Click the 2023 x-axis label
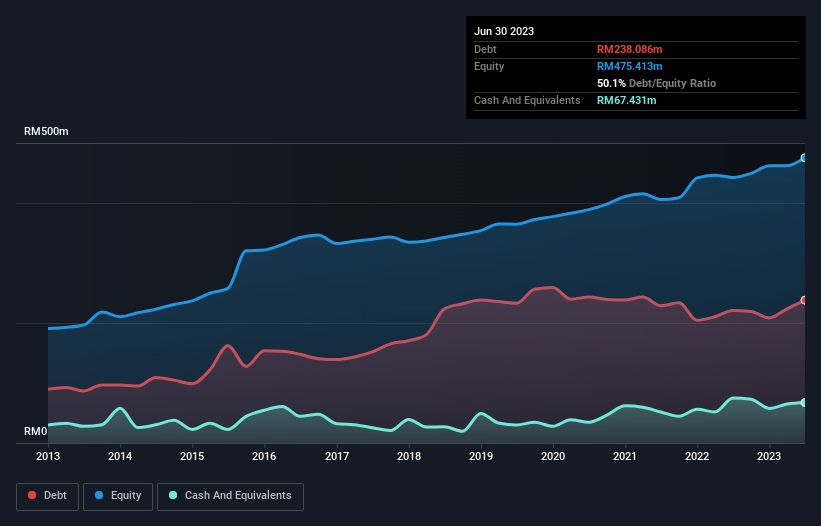The image size is (821, 526). pos(769,456)
